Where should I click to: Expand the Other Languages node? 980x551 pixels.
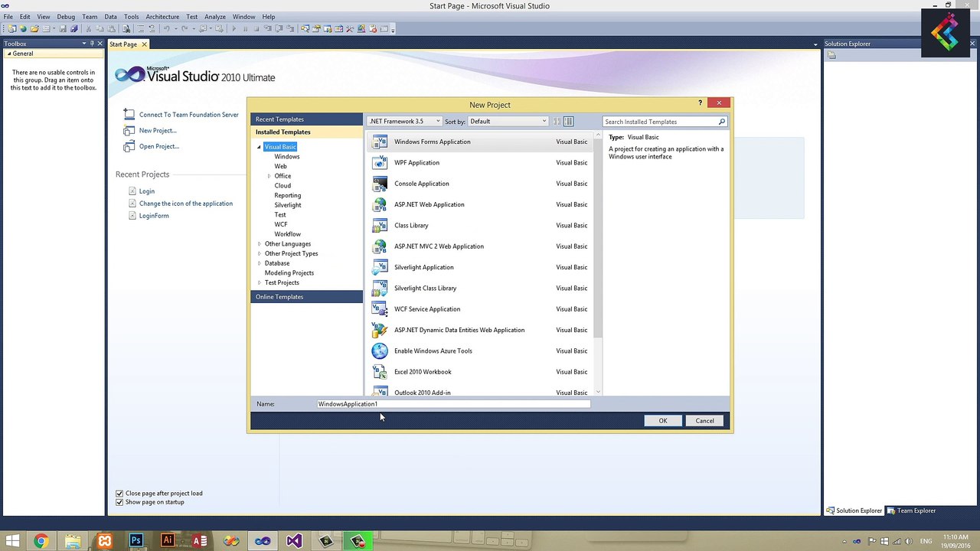tap(259, 244)
